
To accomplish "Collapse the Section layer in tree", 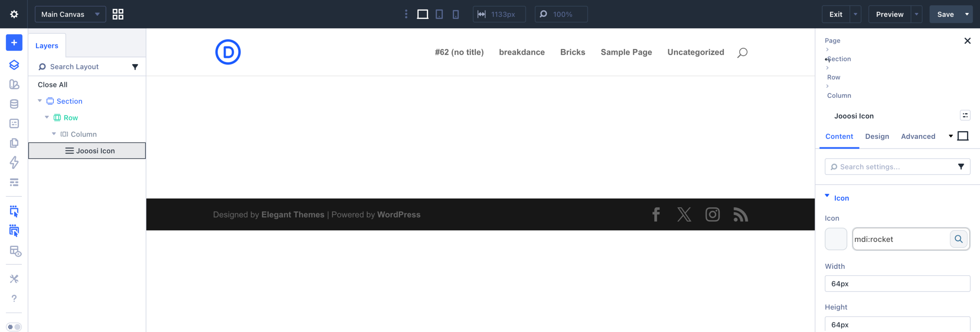I will point(40,101).
